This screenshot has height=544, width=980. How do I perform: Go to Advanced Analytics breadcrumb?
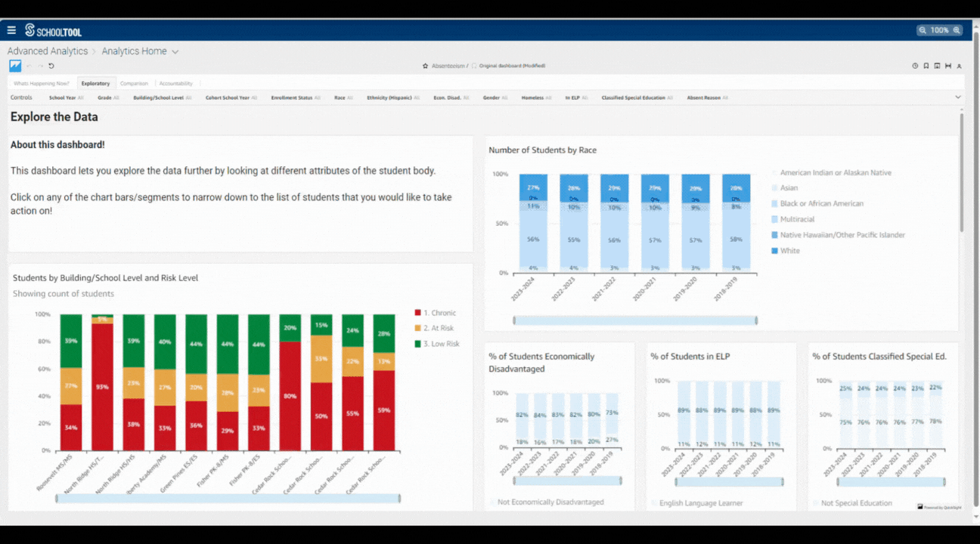click(48, 51)
